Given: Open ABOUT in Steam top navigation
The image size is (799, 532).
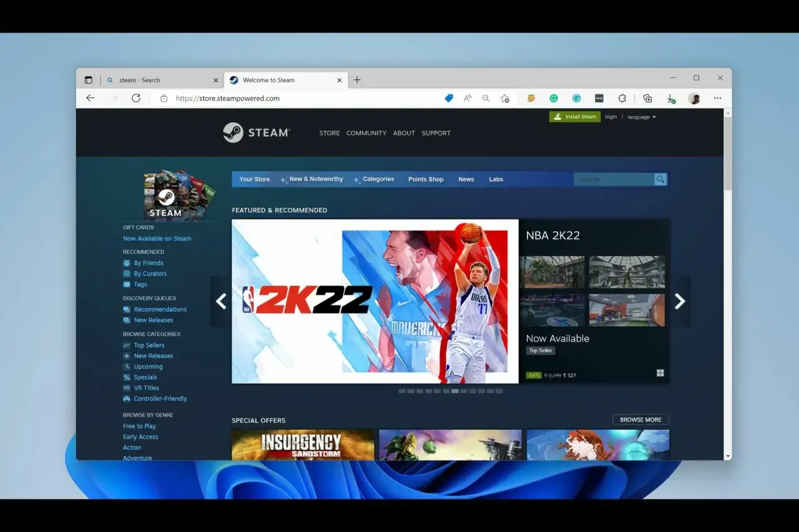Looking at the screenshot, I should [404, 133].
